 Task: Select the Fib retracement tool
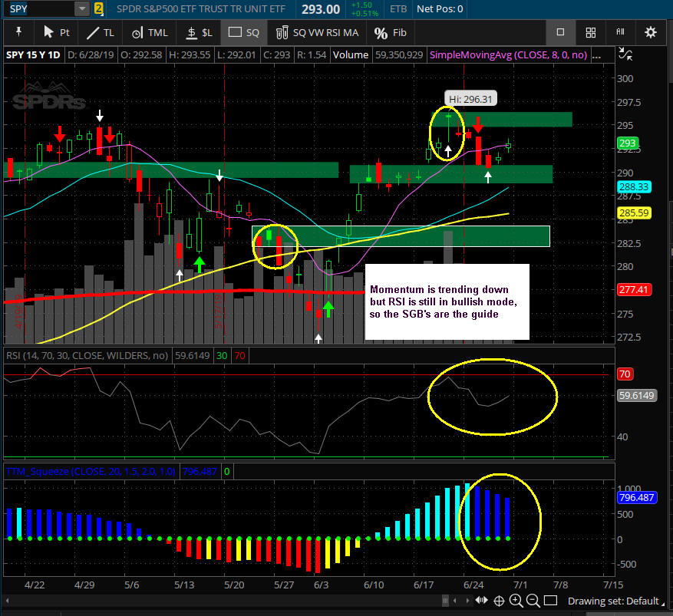tap(391, 32)
